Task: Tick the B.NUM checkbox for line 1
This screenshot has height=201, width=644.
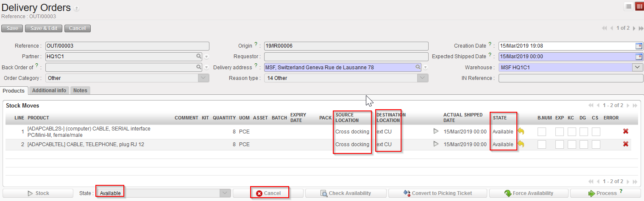Action: pos(541,132)
